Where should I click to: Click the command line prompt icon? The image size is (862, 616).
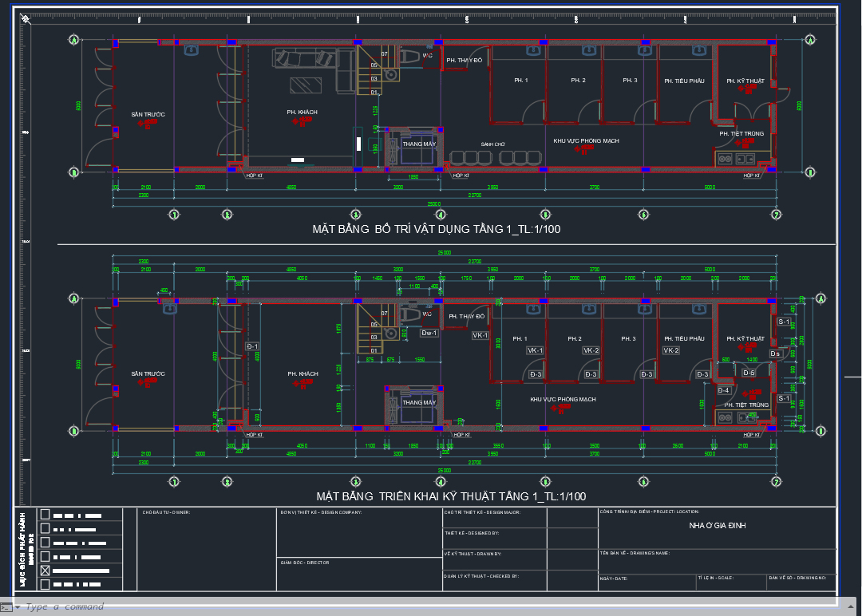tap(6, 607)
